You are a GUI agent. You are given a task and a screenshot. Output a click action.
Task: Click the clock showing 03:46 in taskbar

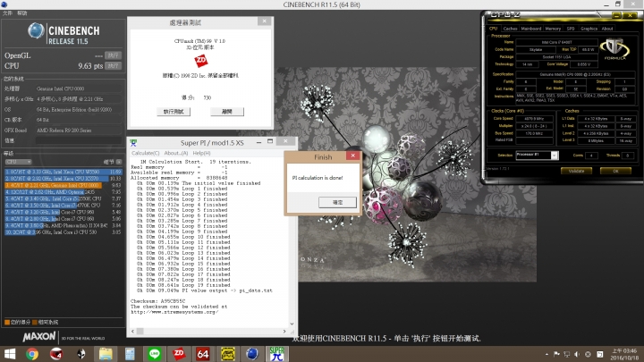pyautogui.click(x=624, y=354)
